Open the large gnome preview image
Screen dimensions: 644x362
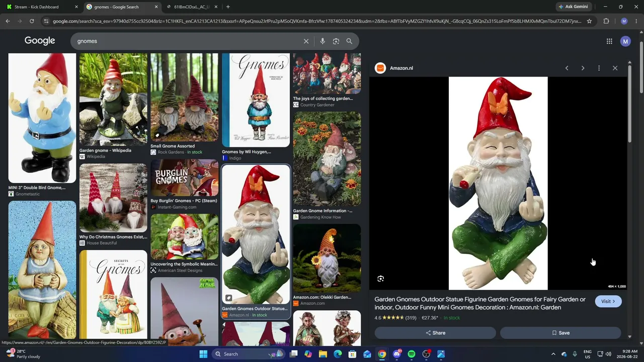pos(498,183)
